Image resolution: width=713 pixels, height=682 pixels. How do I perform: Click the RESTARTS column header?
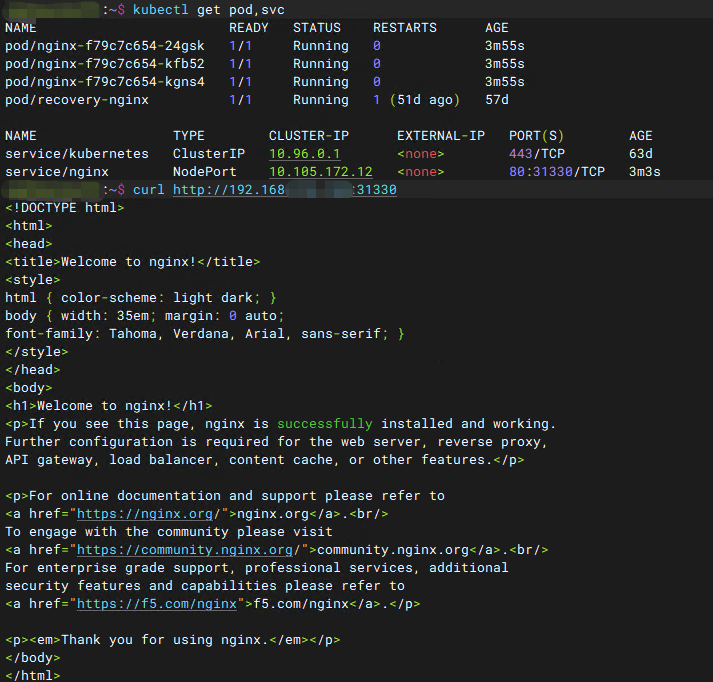pyautogui.click(x=405, y=28)
